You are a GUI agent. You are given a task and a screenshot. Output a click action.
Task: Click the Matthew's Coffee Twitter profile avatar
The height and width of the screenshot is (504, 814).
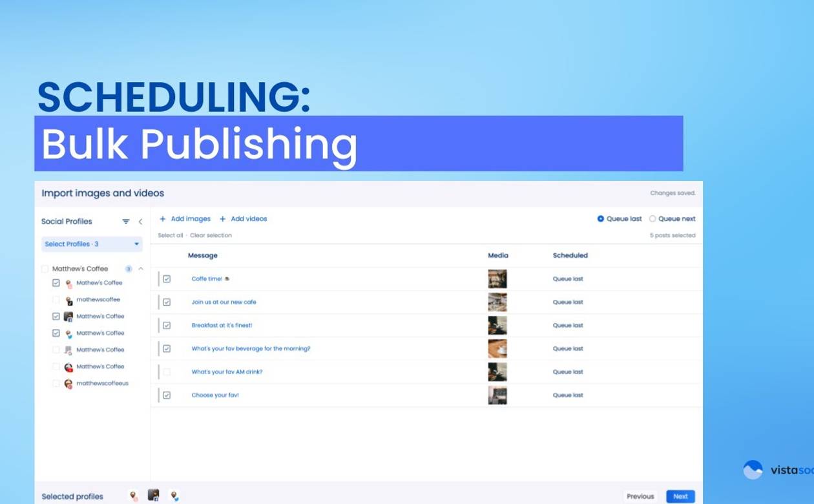(x=68, y=333)
